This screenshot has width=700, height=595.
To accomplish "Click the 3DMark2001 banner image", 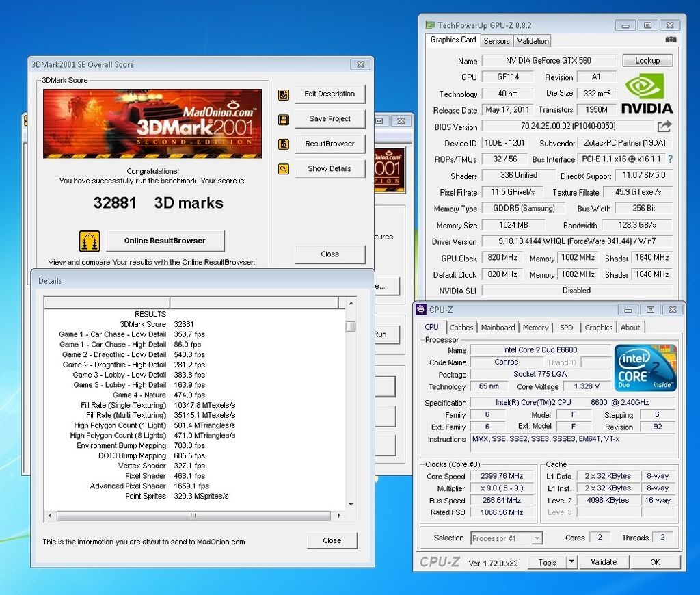I will point(152,124).
